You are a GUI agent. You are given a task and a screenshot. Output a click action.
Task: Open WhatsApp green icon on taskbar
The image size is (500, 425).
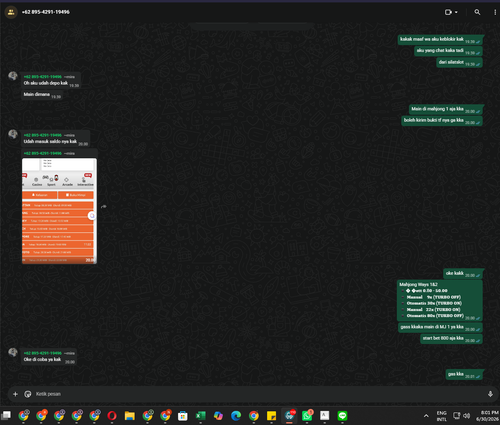coord(307,416)
